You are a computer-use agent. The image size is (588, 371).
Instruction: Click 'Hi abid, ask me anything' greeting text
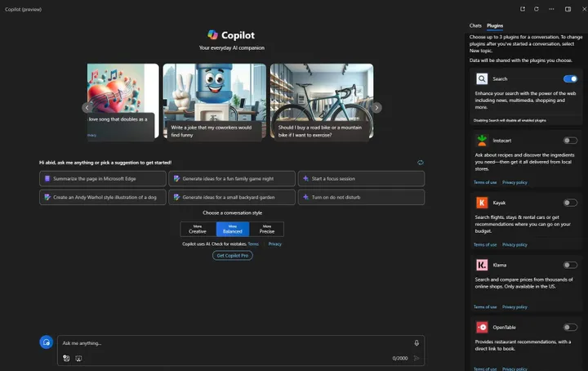105,163
